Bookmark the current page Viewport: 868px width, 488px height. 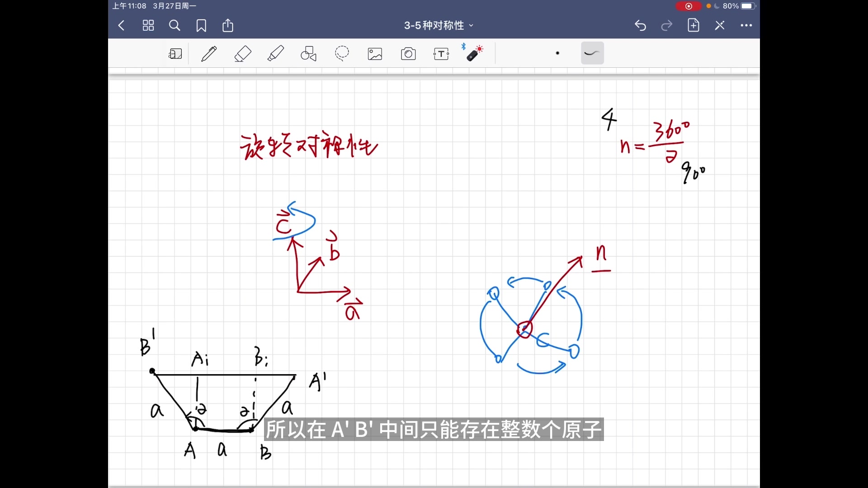201,26
